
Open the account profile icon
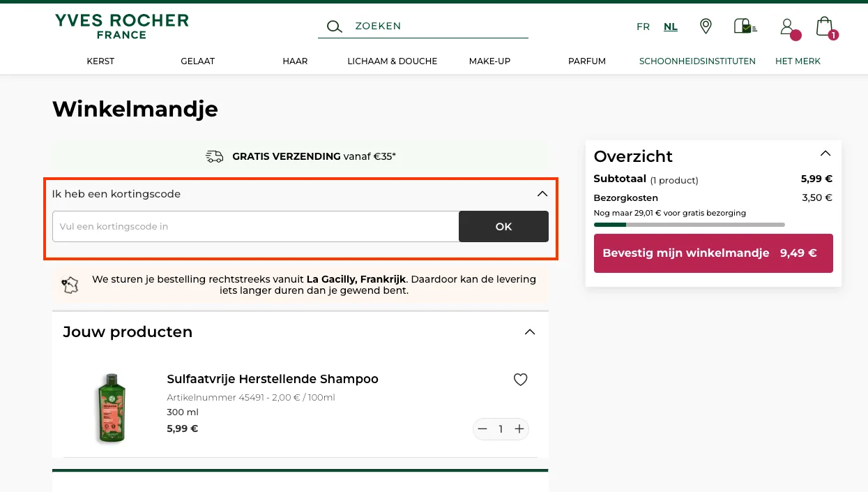[x=786, y=26]
